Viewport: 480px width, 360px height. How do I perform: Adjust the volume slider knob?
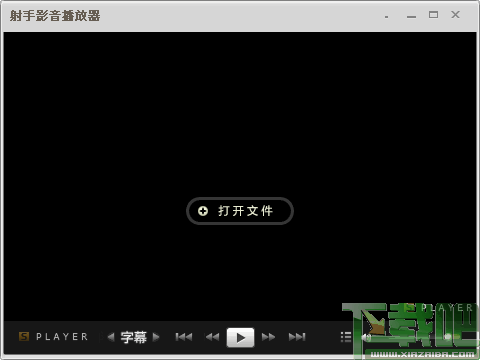click(448, 337)
